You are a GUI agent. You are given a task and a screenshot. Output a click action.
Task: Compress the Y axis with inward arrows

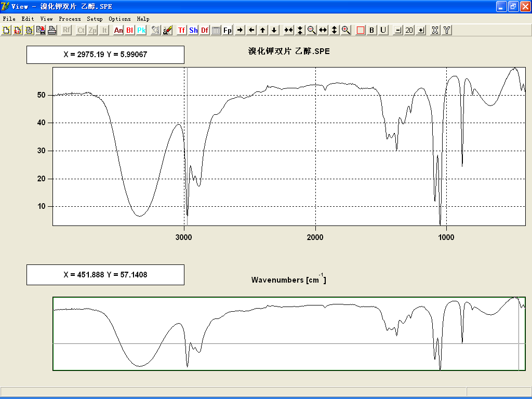pos(300,30)
